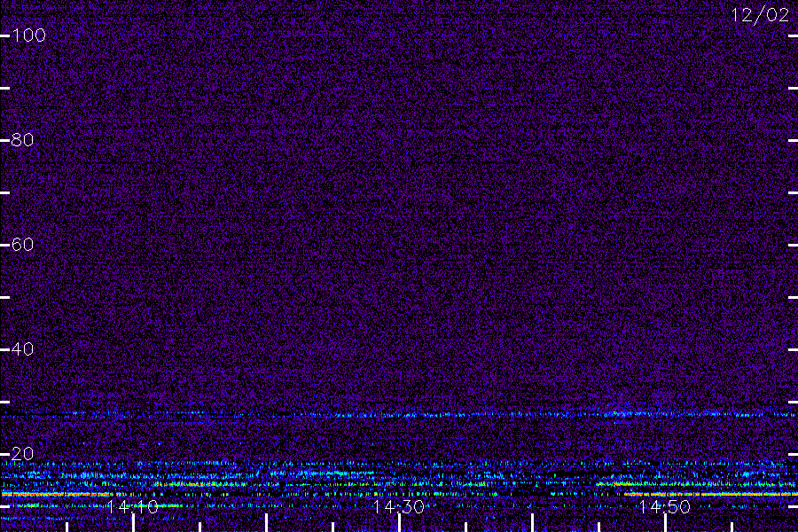Click the 80 frequency axis label

[22, 140]
